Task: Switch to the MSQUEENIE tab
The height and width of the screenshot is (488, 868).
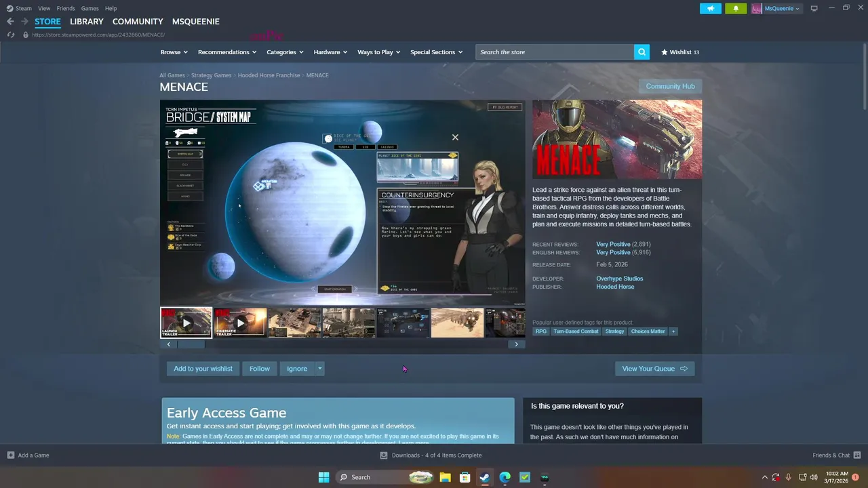Action: click(196, 22)
